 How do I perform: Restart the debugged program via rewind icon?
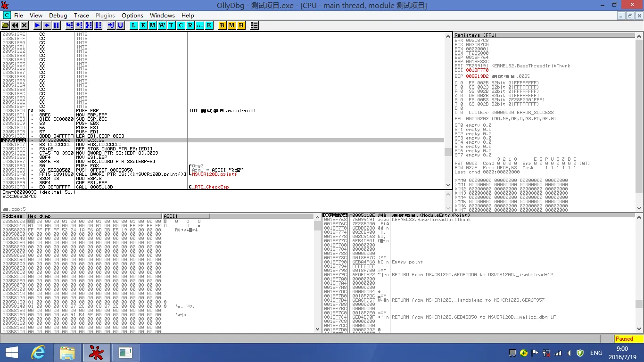[15, 25]
